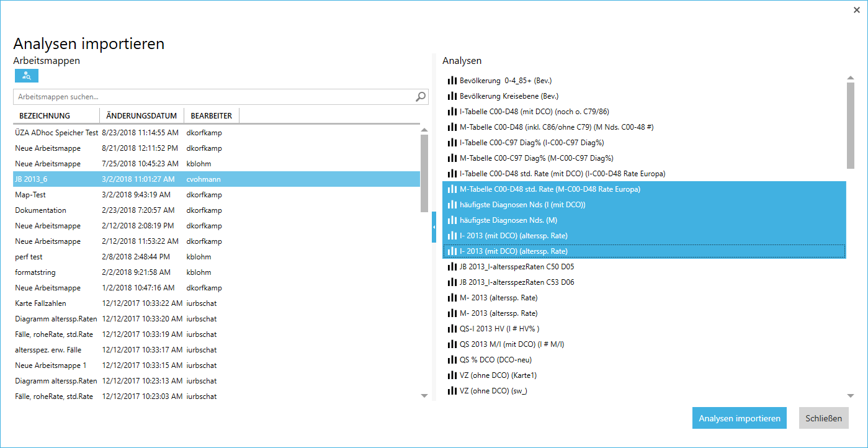Click chart icon beside häufigste Diagnosen Nds. (M)
Screen dimensions: 868x448
pos(452,220)
